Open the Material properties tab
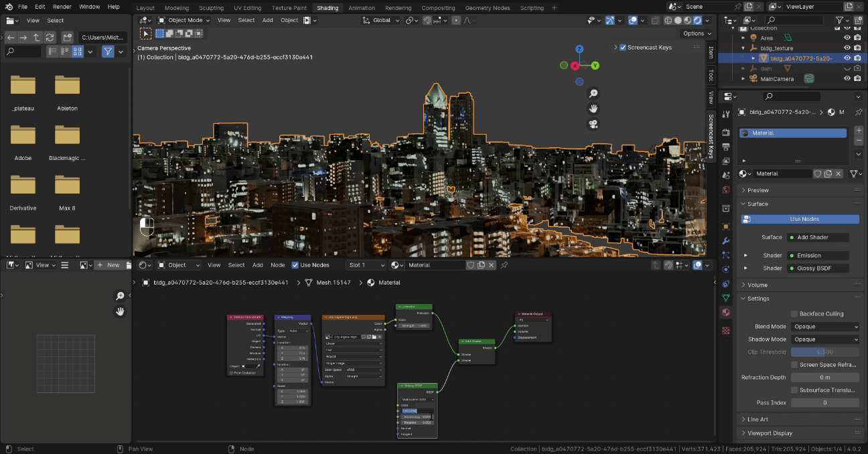Screen dimensions: 868x454 pyautogui.click(x=726, y=313)
